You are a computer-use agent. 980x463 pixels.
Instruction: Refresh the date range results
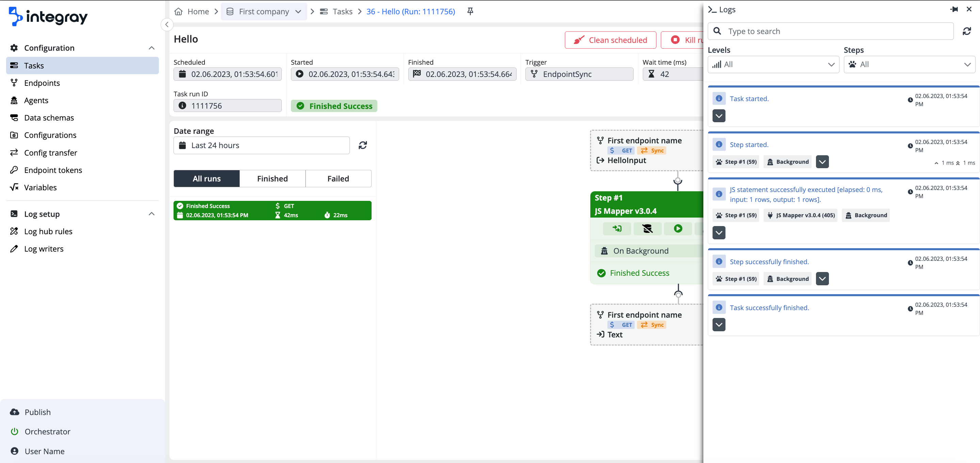coord(362,145)
